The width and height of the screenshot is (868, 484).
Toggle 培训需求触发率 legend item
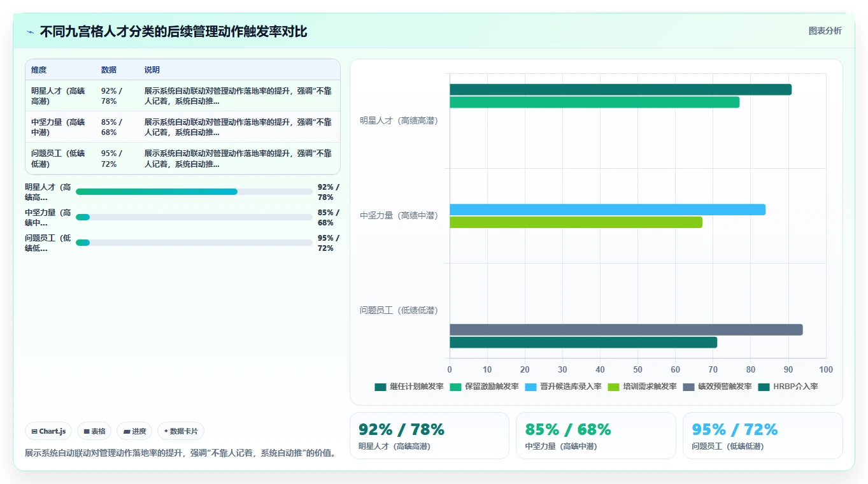(x=642, y=387)
